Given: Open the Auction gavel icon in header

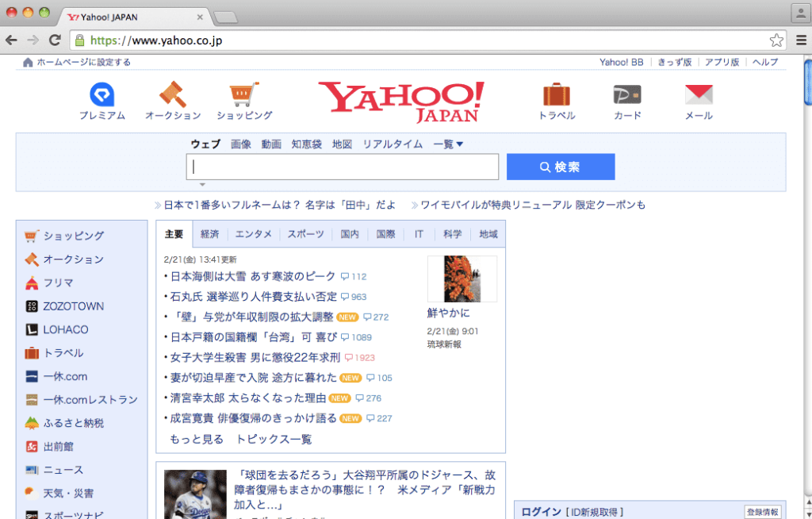Looking at the screenshot, I should click(x=172, y=94).
